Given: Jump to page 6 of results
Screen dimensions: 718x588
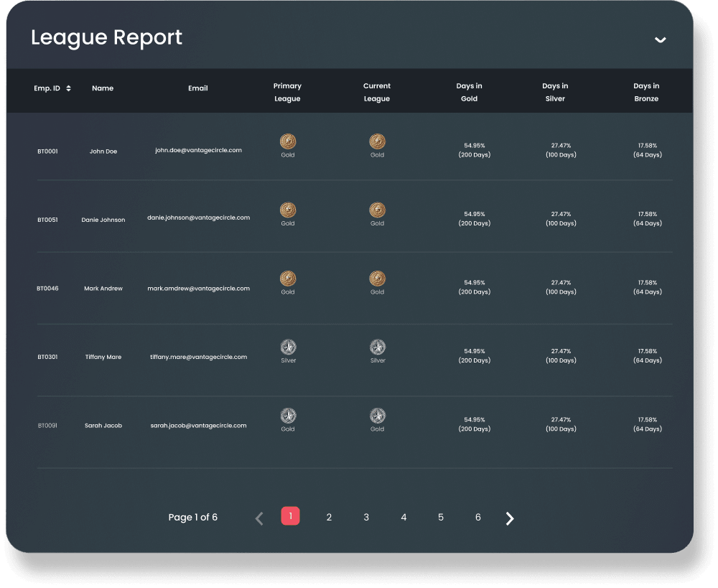Looking at the screenshot, I should [477, 517].
